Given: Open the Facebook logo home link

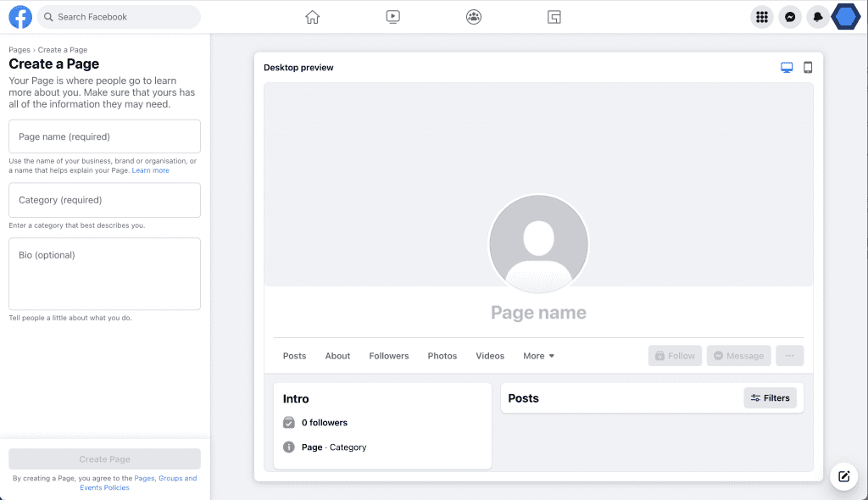Looking at the screenshot, I should tap(20, 17).
